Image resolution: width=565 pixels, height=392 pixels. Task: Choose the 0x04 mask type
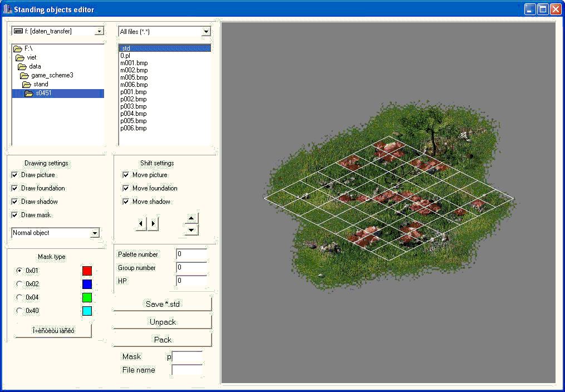point(19,297)
